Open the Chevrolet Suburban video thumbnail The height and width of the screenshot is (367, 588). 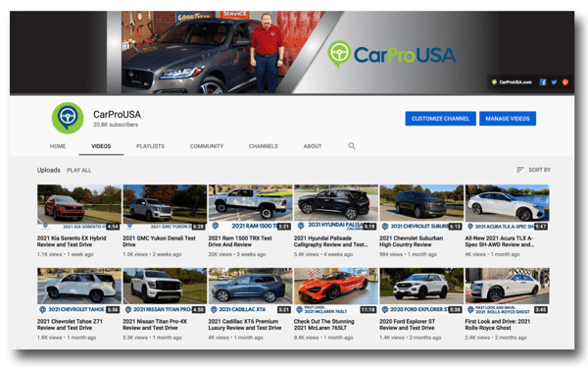pyautogui.click(x=421, y=208)
